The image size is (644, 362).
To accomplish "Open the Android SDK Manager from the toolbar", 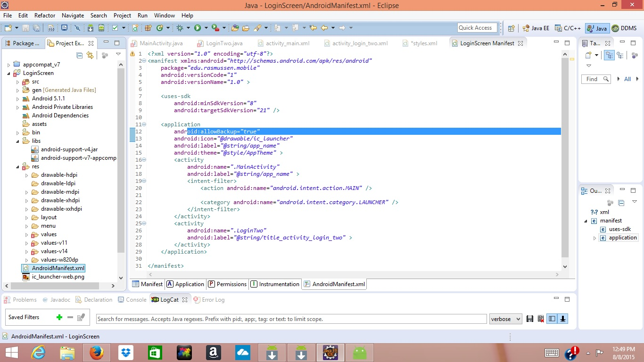I will click(91, 27).
